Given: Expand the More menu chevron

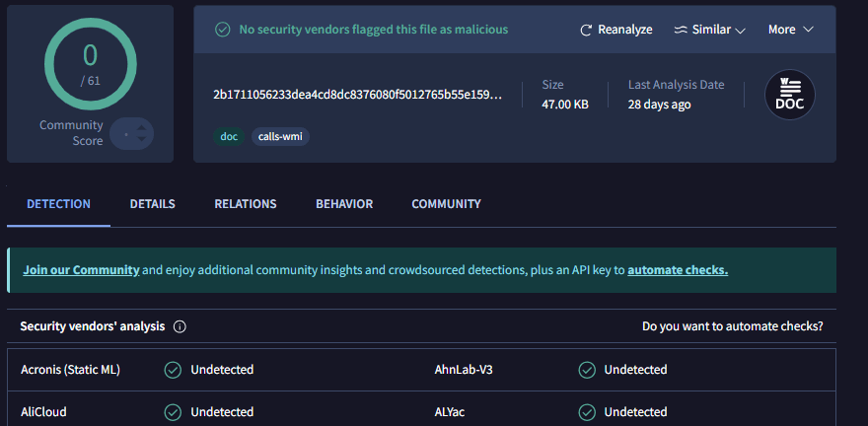Looking at the screenshot, I should pyautogui.click(x=808, y=30).
